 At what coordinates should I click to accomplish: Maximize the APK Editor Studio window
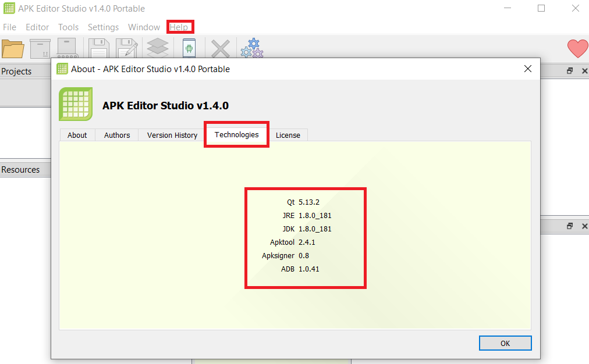(x=541, y=8)
